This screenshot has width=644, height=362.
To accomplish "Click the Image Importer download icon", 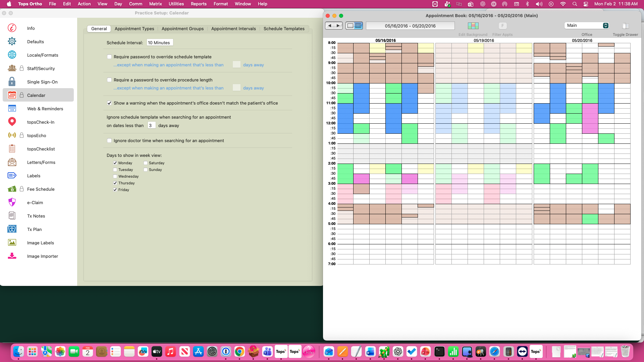I will click(x=12, y=256).
